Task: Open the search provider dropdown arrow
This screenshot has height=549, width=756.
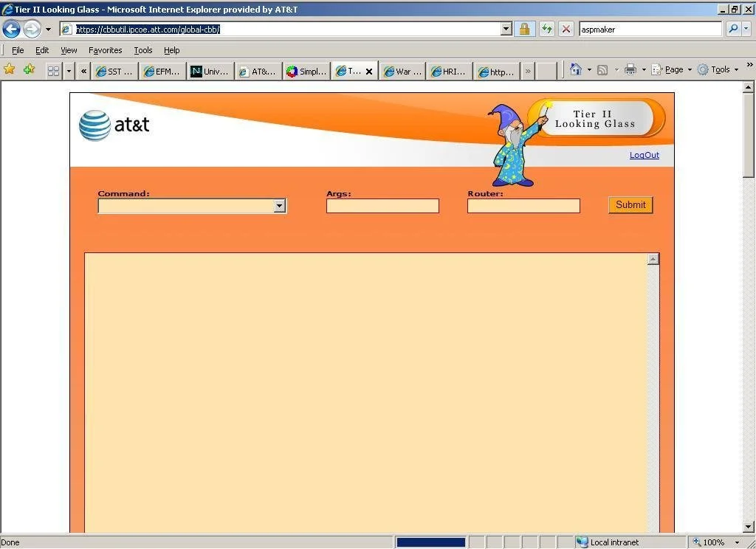Action: click(x=746, y=29)
